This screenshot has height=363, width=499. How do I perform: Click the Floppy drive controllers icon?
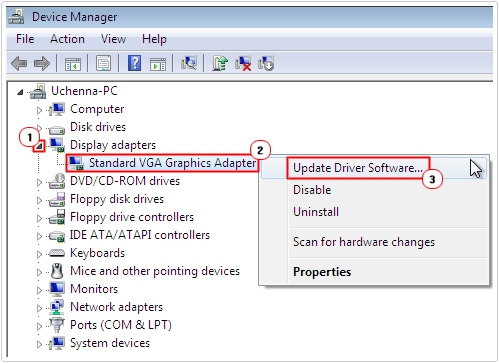click(x=57, y=217)
